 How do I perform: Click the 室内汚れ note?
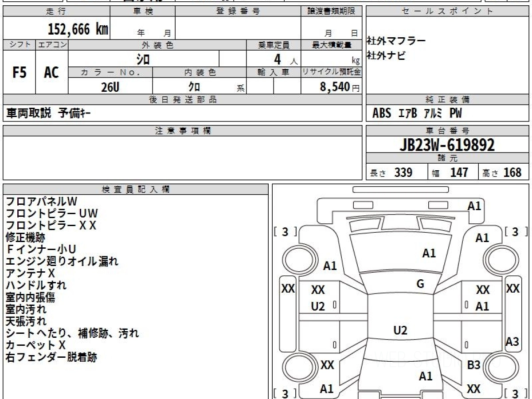tap(26, 309)
